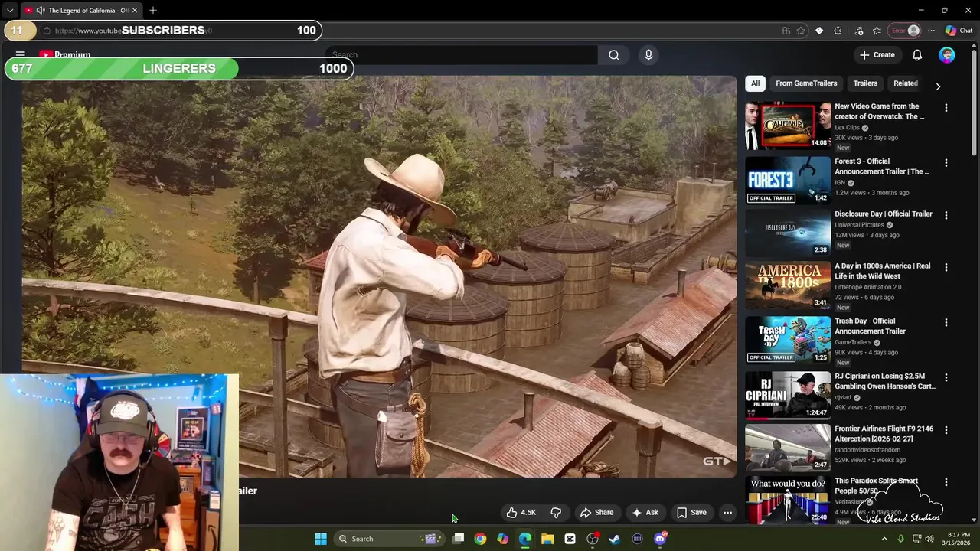Screen dimensions: 980x551
Task: Open options for A Day in 1800s America
Action: [x=946, y=267]
